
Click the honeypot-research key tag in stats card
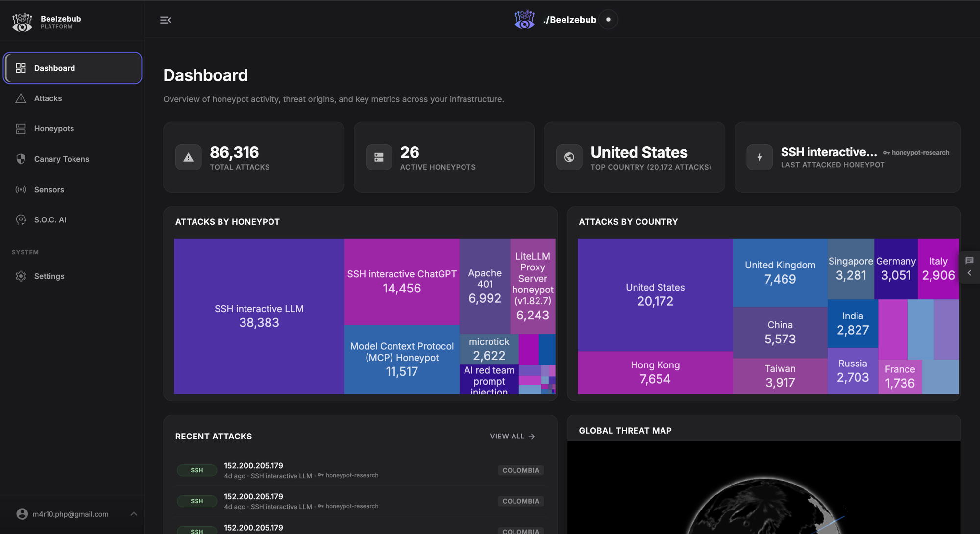pos(916,153)
